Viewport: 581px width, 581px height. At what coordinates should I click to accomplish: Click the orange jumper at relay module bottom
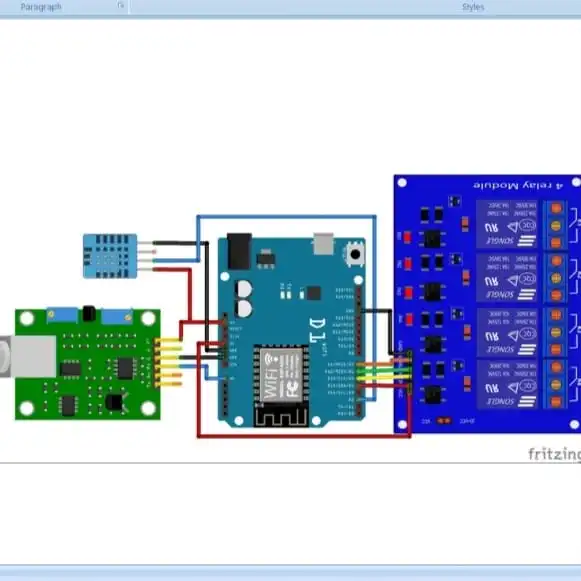point(444,421)
